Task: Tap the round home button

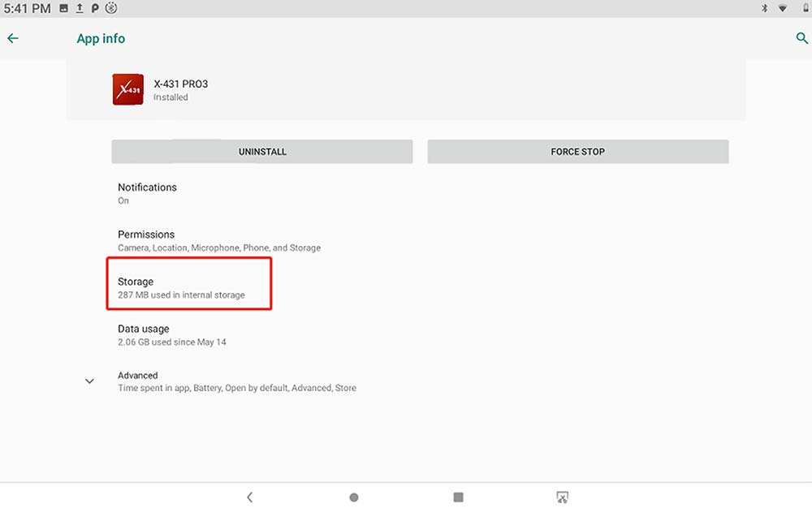Action: coord(354,497)
